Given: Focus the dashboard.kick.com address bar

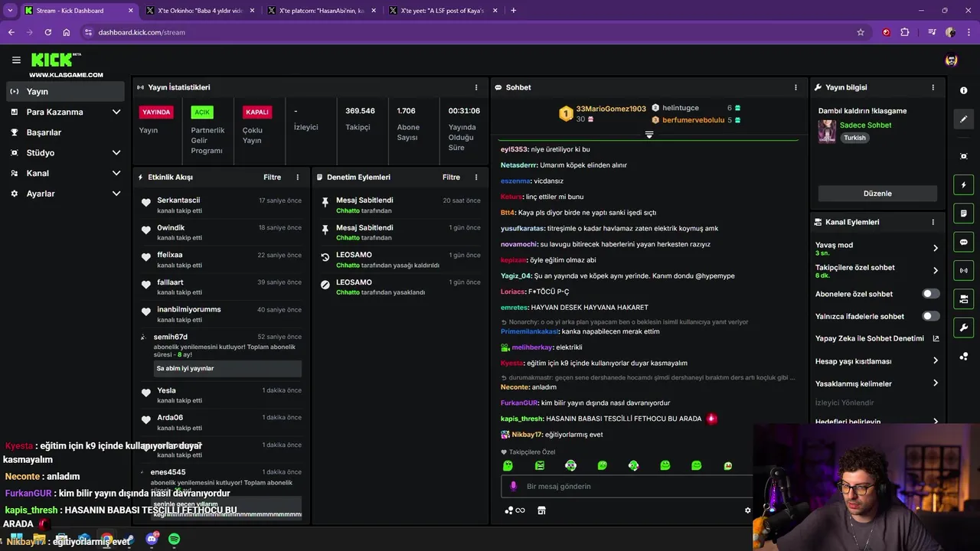Looking at the screenshot, I should pyautogui.click(x=142, y=32).
